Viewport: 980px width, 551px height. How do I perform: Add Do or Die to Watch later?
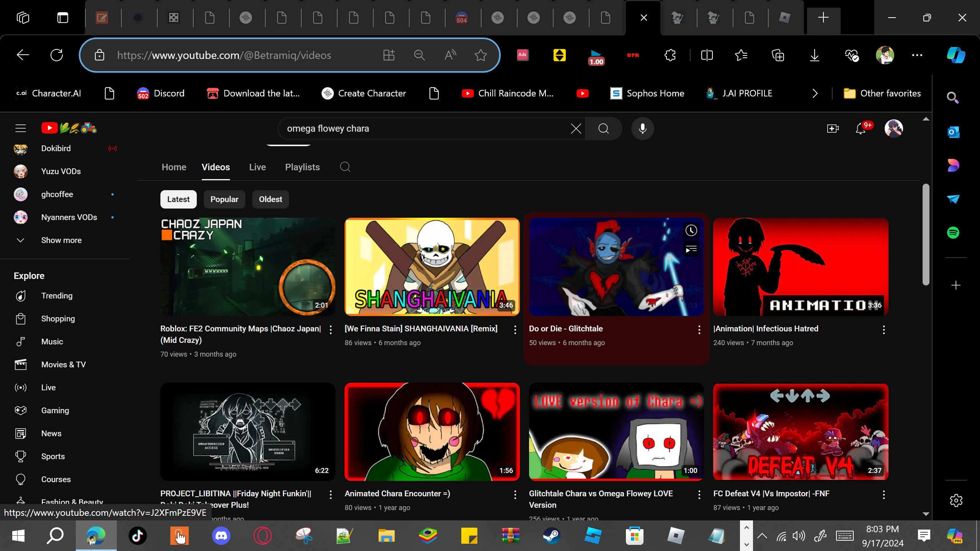(x=691, y=230)
